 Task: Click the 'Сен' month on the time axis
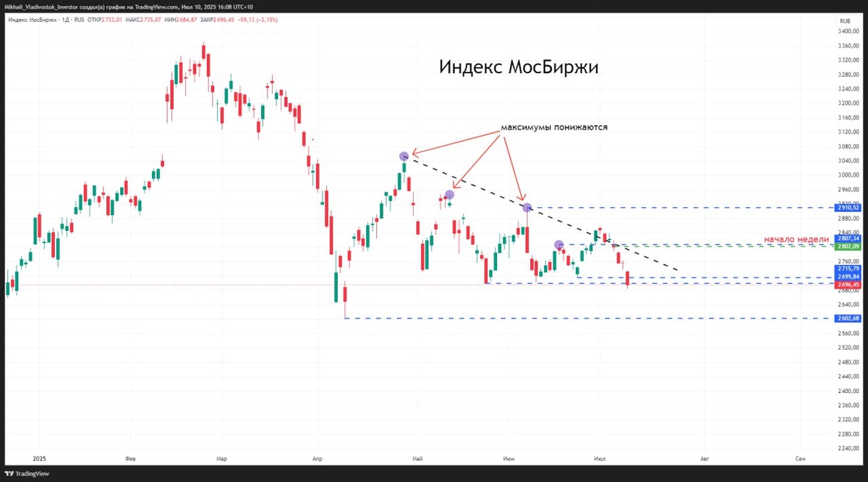tap(800, 459)
